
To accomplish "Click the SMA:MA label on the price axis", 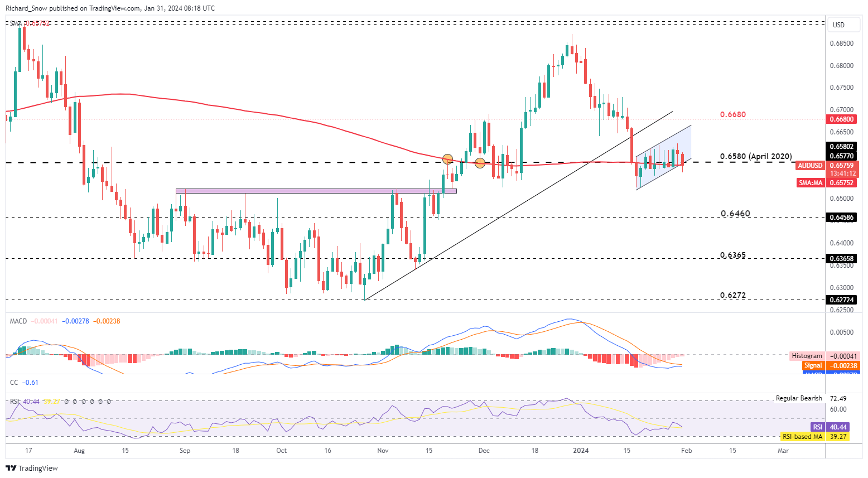I will [811, 182].
